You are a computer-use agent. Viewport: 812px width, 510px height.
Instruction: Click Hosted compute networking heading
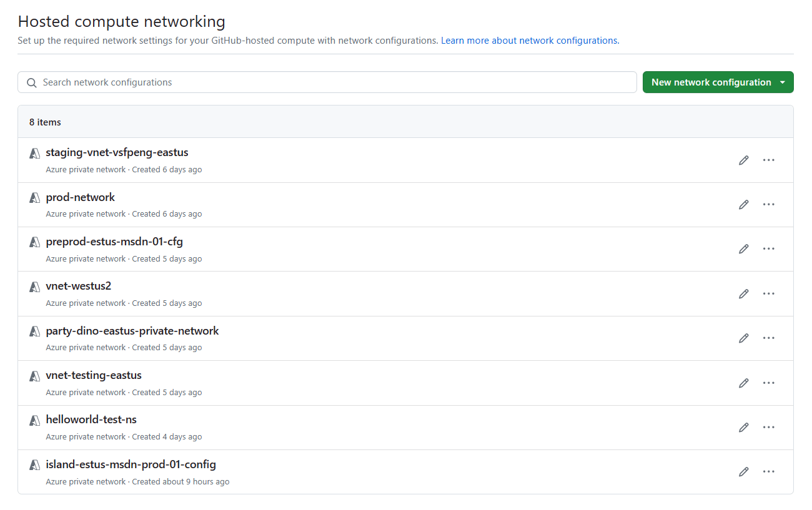[x=122, y=21]
